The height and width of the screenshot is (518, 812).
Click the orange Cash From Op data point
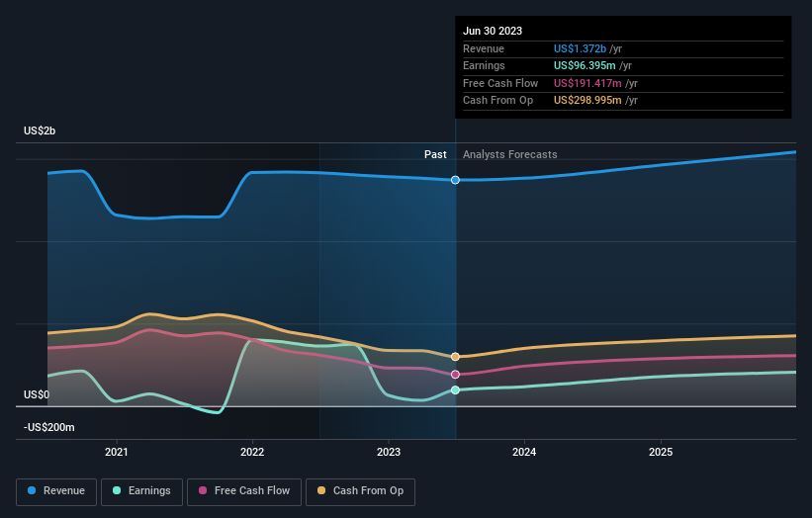coord(455,357)
